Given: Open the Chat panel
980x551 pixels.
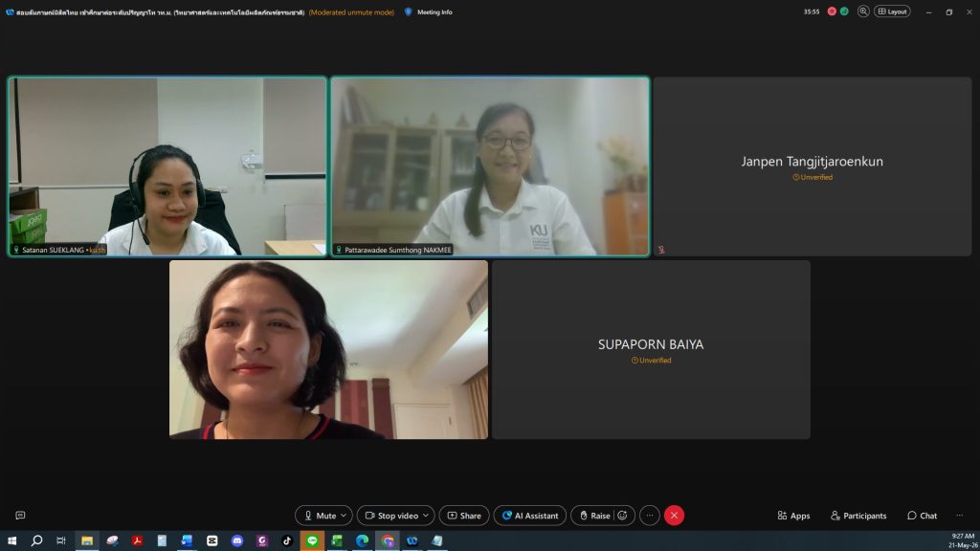Looking at the screenshot, I should coord(922,516).
